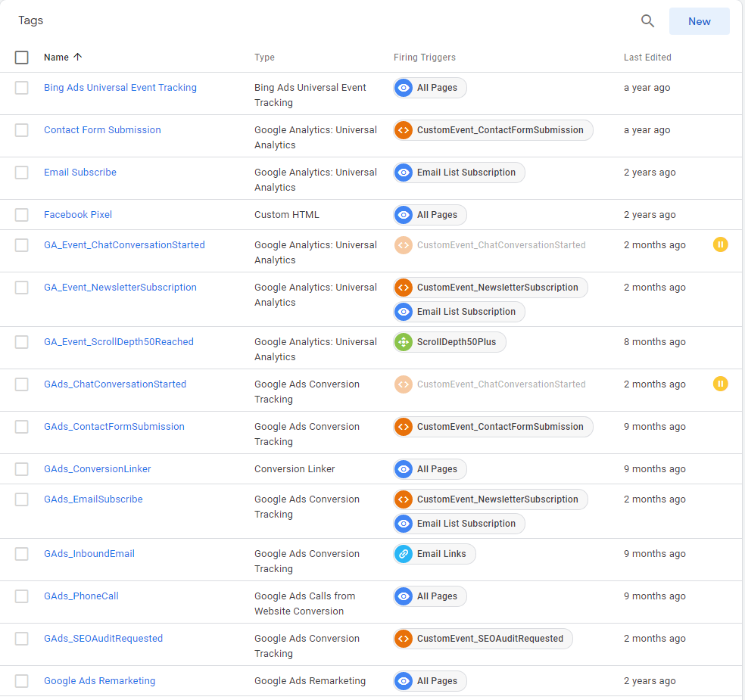Open the Contact Form Submission tag
745x700 pixels.
(102, 129)
